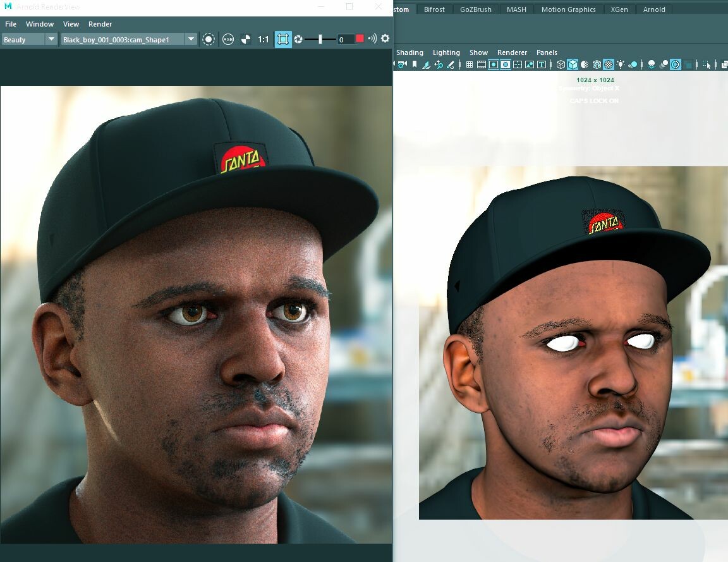Click the isolate selected circle icon
This screenshot has height=562, width=728.
209,39
